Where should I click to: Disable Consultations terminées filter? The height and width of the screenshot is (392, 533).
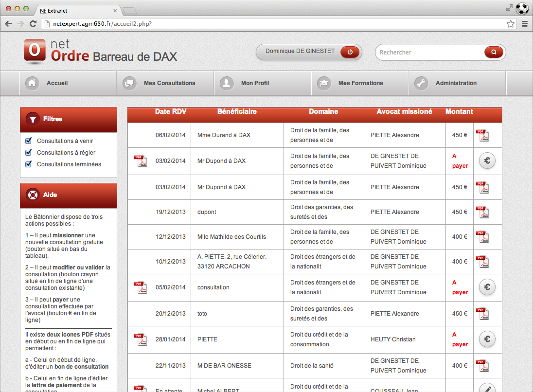(x=28, y=164)
